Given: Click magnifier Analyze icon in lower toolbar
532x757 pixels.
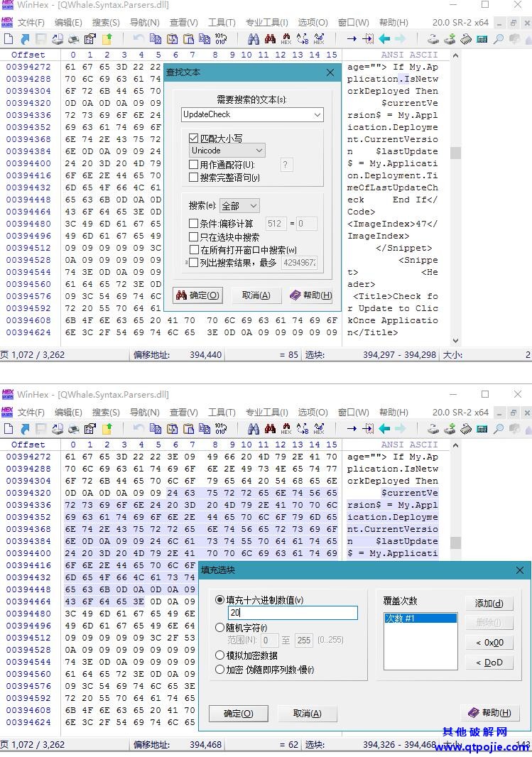Looking at the screenshot, I should pyautogui.click(x=499, y=428).
